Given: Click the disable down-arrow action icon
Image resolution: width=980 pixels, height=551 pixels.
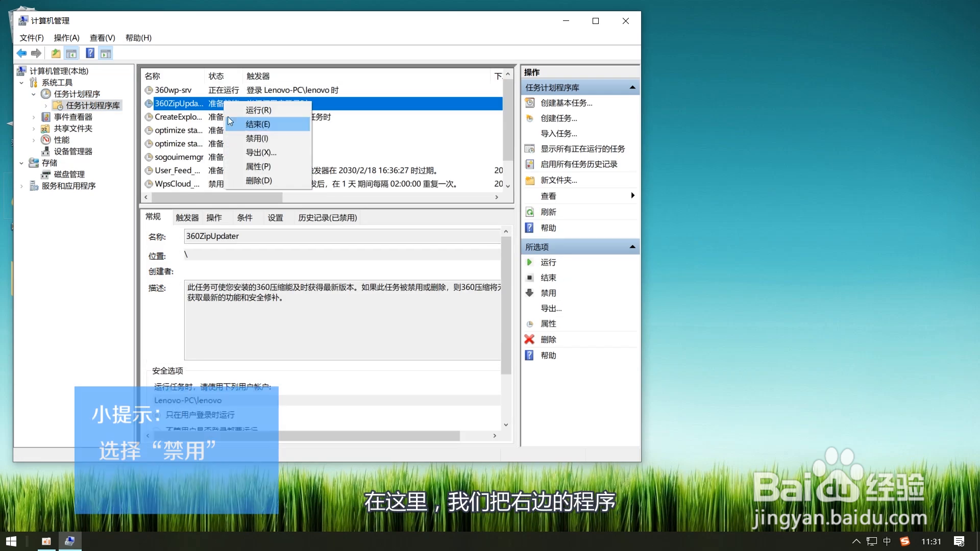Looking at the screenshot, I should pos(529,293).
